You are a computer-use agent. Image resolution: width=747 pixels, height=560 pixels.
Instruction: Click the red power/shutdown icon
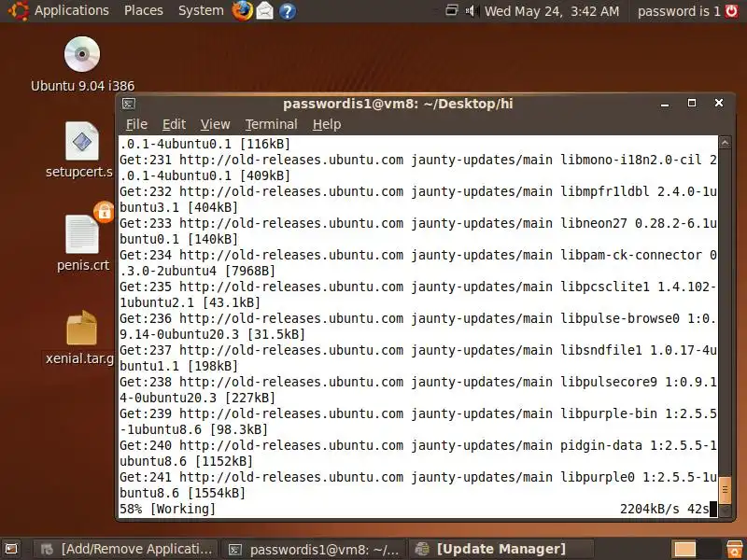(731, 11)
